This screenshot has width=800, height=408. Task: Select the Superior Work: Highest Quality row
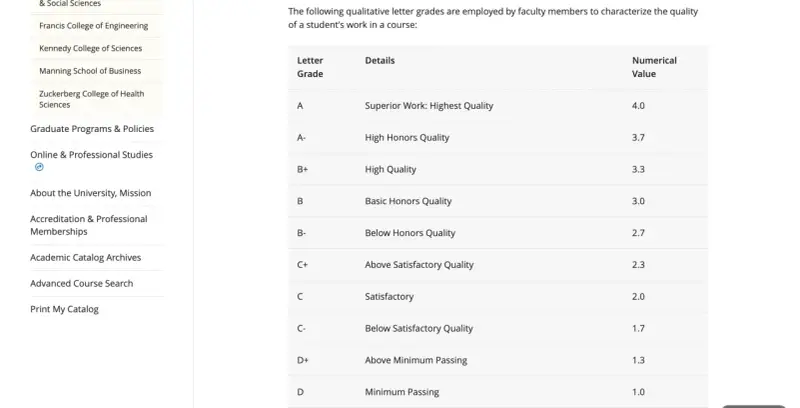point(498,106)
